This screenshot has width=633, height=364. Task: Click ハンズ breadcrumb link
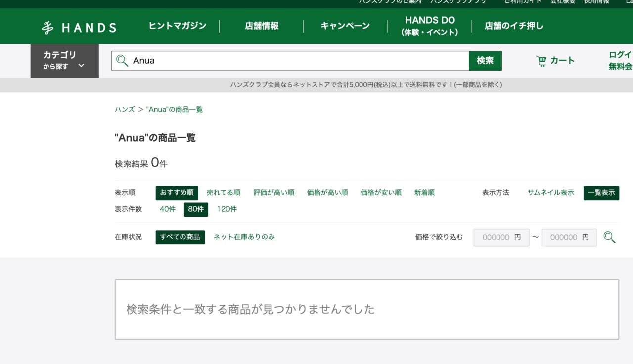click(x=125, y=109)
